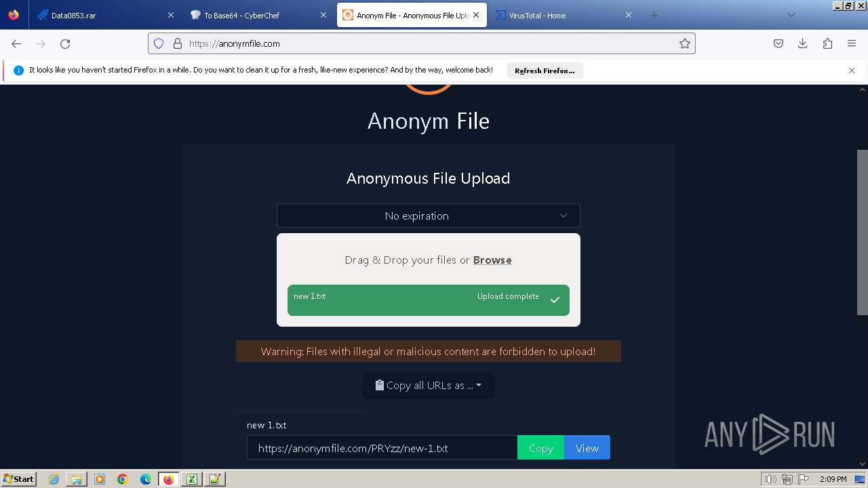Launch Internet Explorer from the taskbar
868x488 pixels.
(x=54, y=479)
